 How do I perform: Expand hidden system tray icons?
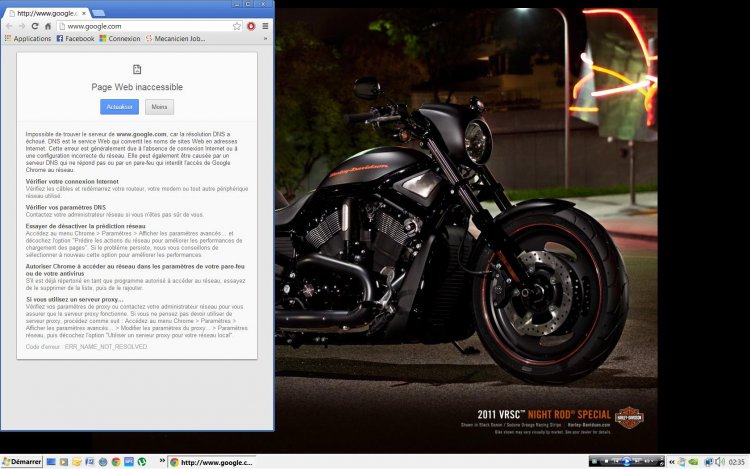672,462
